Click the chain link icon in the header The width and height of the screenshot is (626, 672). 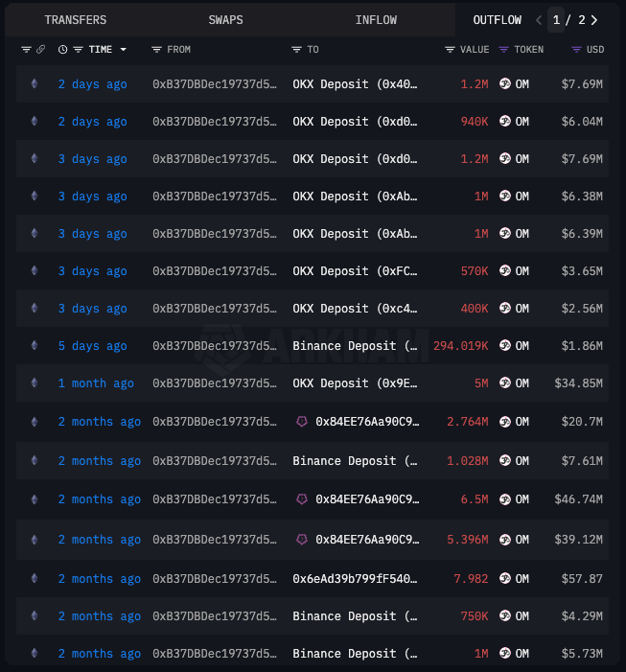[x=40, y=49]
